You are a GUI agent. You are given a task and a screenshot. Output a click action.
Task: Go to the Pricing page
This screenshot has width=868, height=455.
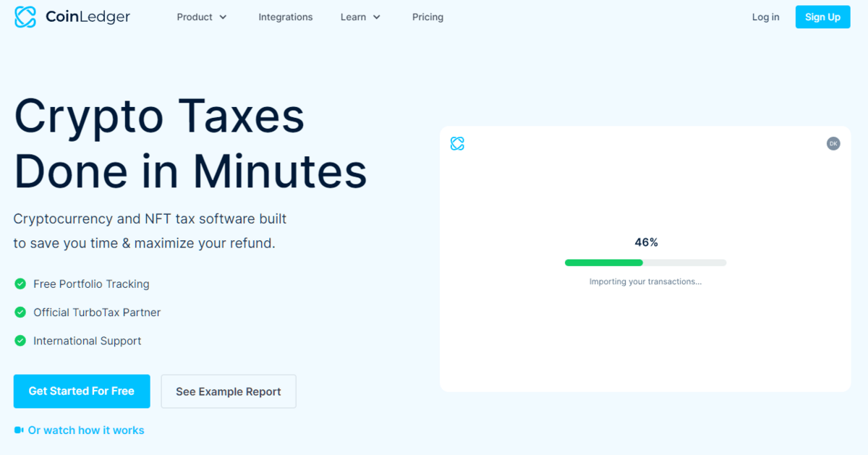(427, 17)
